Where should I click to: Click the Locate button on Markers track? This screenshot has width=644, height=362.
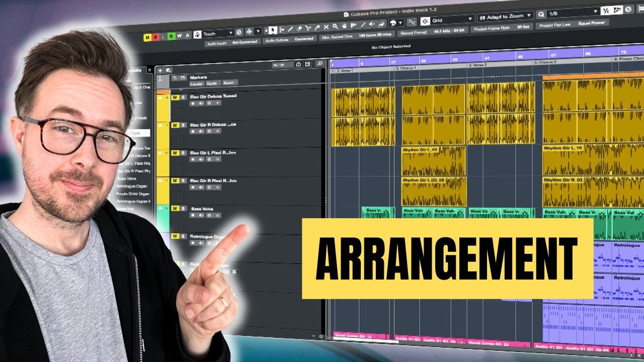[197, 84]
